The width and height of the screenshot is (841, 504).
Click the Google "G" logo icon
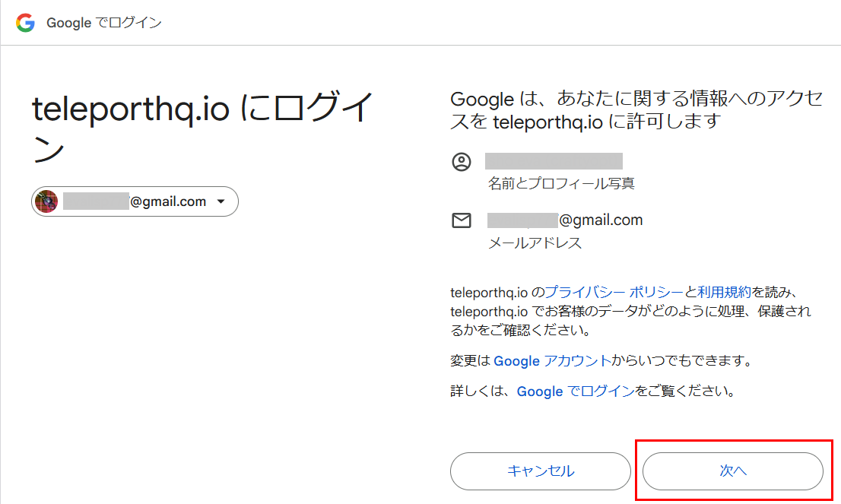point(25,22)
